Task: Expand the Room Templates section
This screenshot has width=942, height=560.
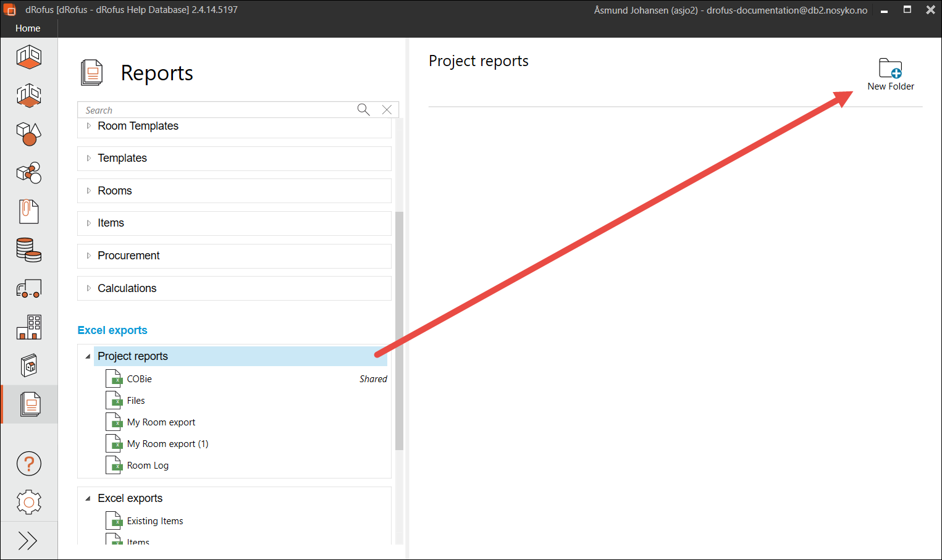Action: (x=89, y=126)
